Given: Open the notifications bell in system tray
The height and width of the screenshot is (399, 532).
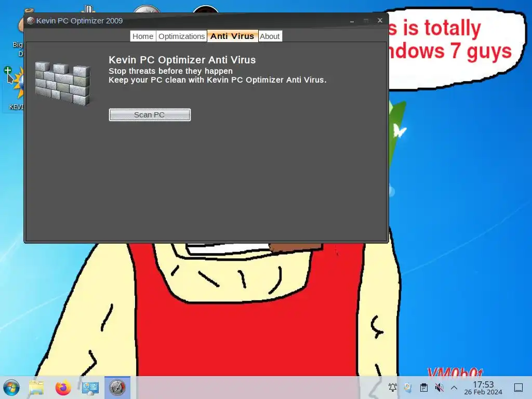Looking at the screenshot, I should (393, 387).
